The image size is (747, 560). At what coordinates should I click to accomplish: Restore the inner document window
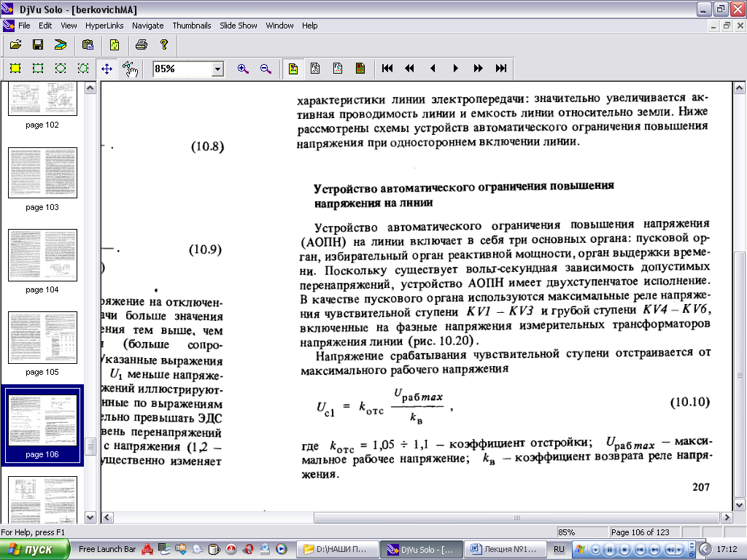pyautogui.click(x=727, y=26)
